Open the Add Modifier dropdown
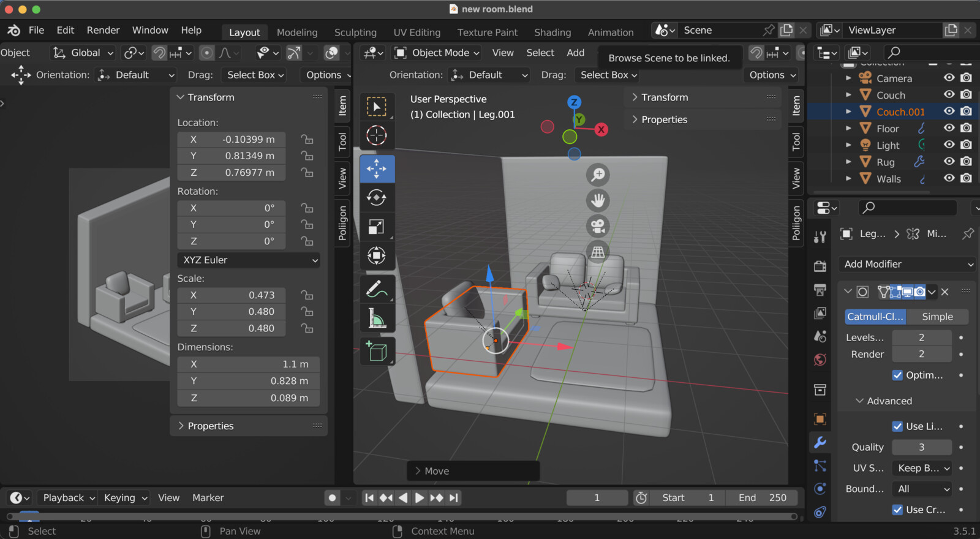 coord(908,264)
